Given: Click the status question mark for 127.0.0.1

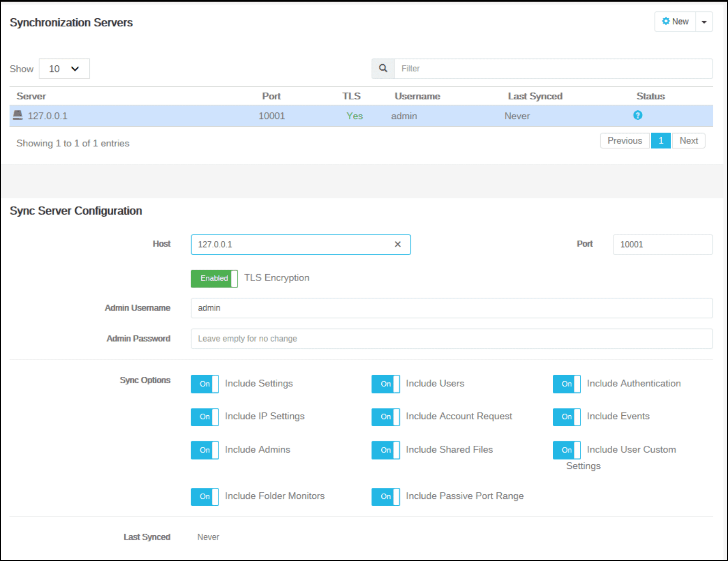Looking at the screenshot, I should (638, 115).
